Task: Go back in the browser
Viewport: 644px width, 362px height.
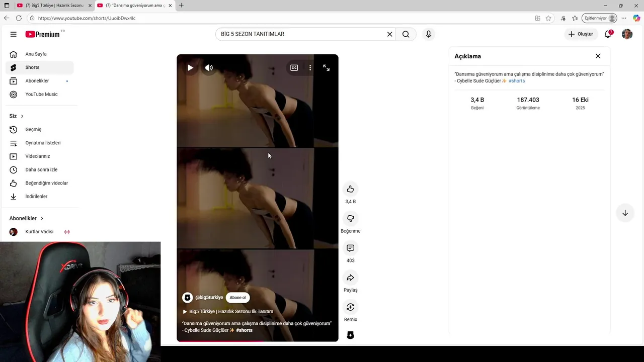Action: 7,18
